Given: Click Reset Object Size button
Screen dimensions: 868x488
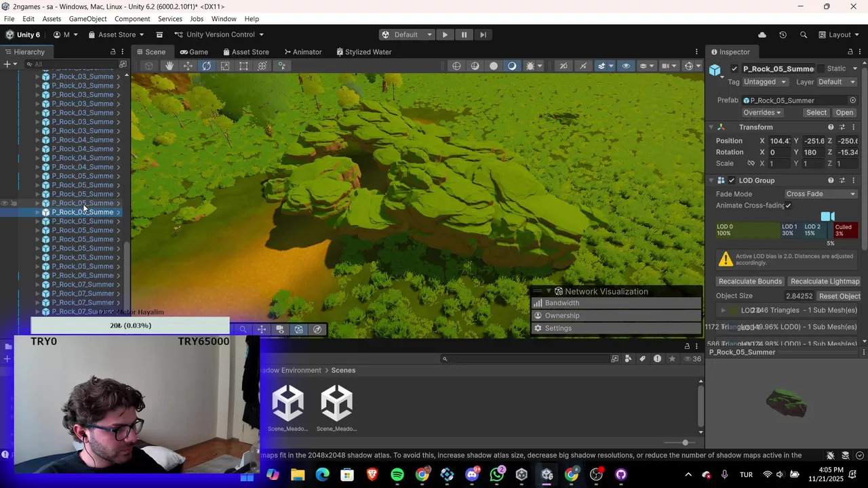Looking at the screenshot, I should tap(840, 296).
